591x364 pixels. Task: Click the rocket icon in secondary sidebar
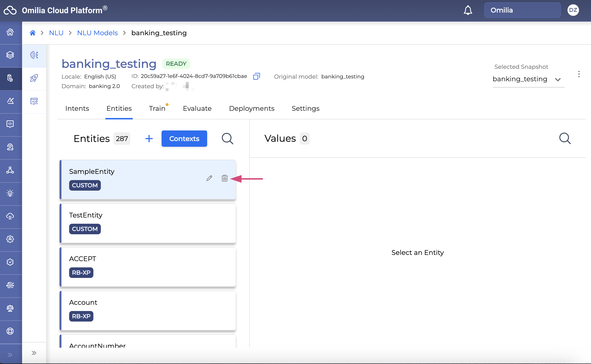34,78
